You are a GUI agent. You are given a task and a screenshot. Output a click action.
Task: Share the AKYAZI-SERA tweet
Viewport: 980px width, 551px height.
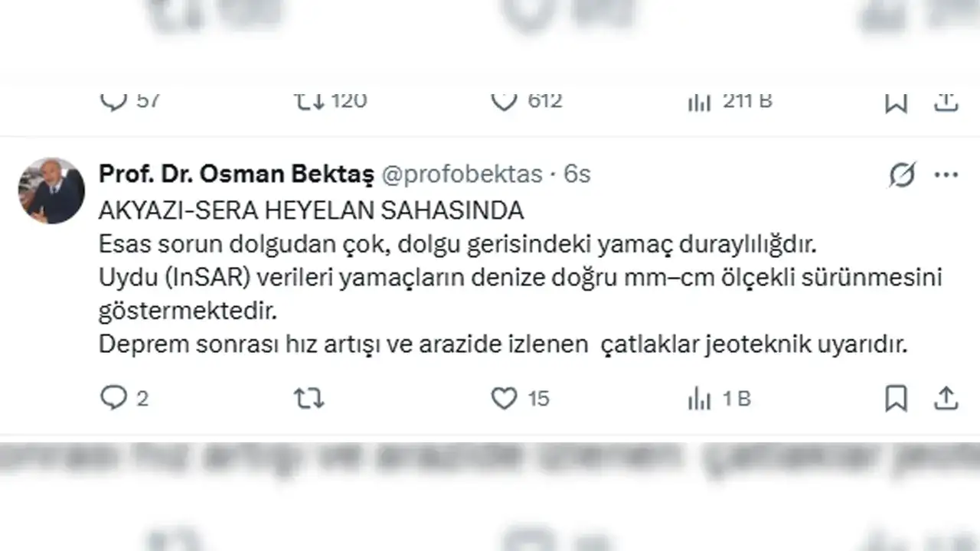946,398
